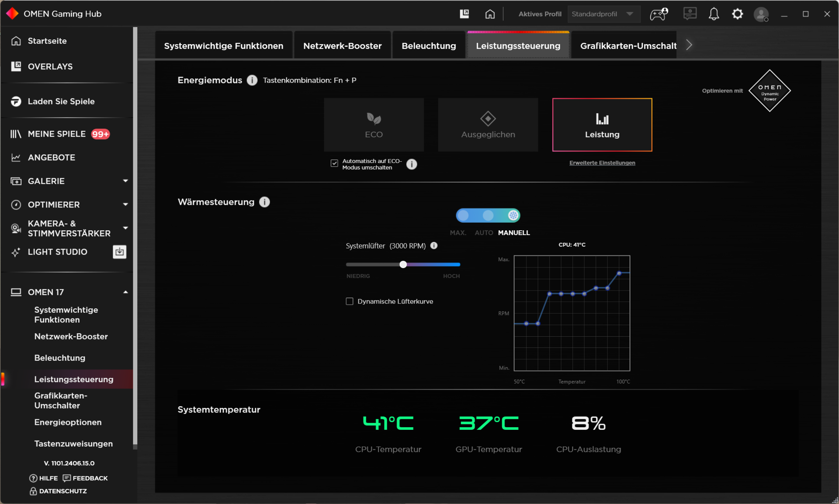The image size is (839, 504).
Task: Click the home icon in title bar
Action: pos(490,14)
